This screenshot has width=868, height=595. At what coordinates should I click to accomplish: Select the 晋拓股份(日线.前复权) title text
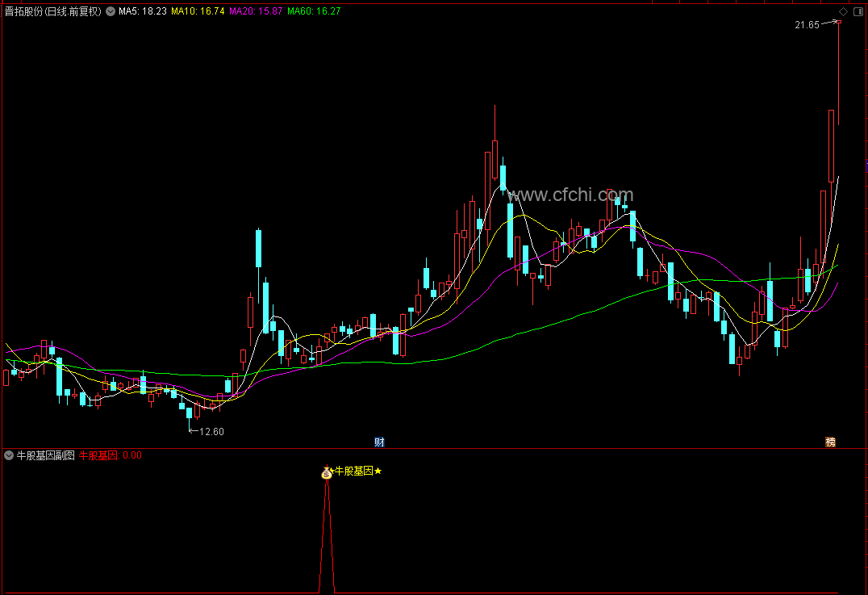[53, 11]
